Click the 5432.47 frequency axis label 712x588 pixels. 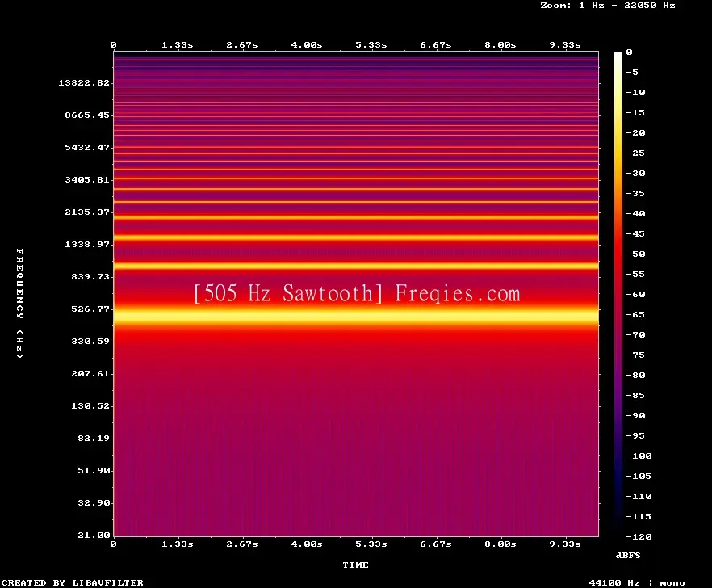87,147
